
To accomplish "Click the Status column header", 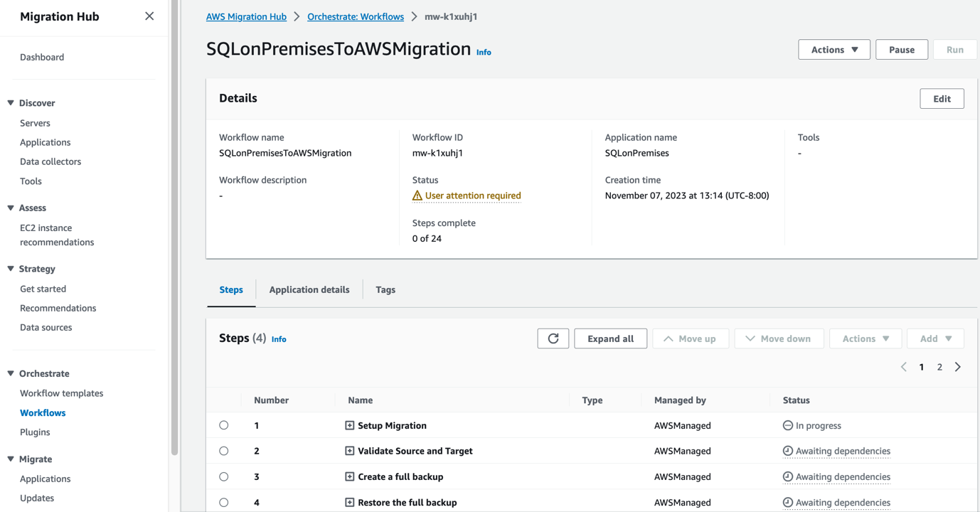I will [797, 400].
